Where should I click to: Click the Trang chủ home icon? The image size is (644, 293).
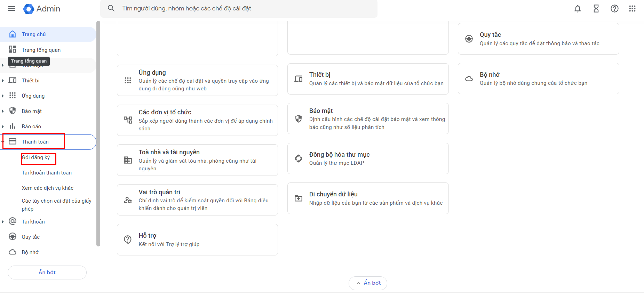(x=13, y=34)
